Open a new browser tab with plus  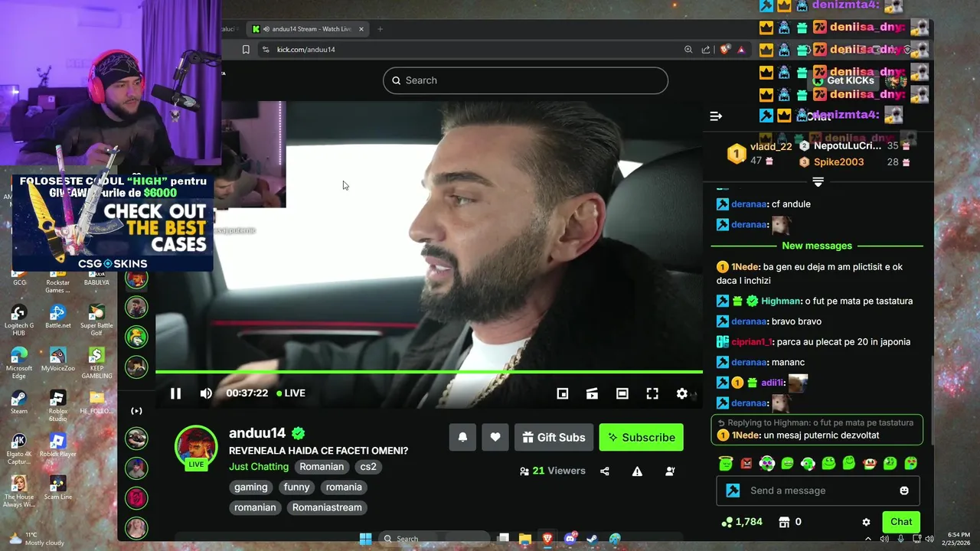pos(381,29)
